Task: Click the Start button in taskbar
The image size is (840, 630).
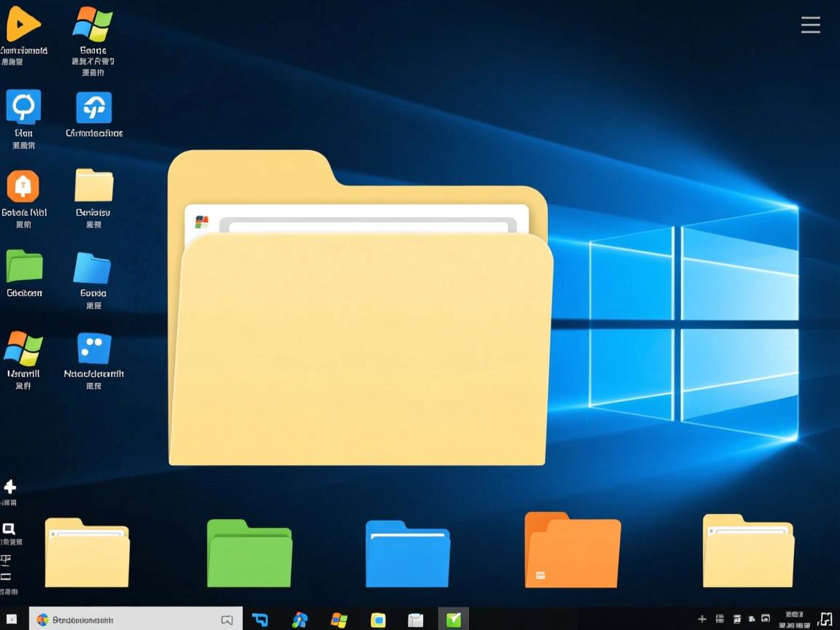Action: (x=12, y=619)
